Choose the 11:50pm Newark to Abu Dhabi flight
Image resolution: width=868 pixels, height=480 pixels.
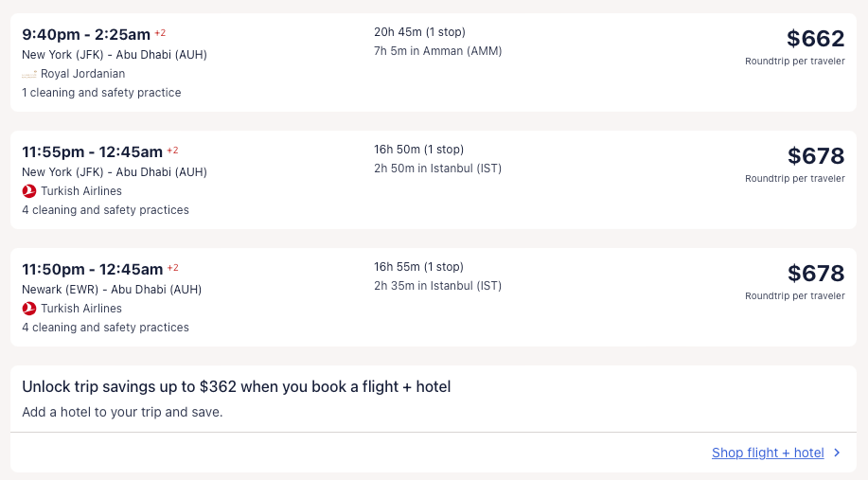click(92, 270)
